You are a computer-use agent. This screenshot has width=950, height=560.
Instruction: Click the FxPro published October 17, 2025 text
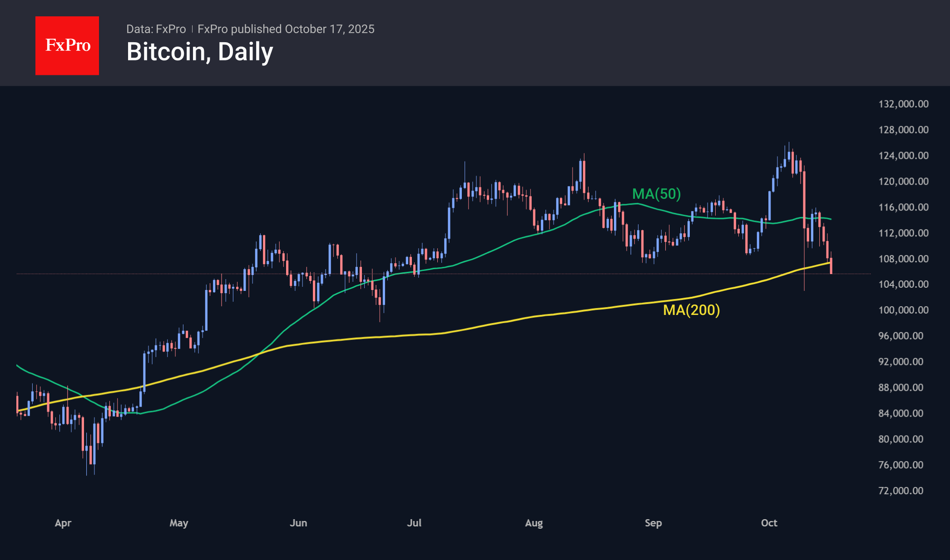[x=286, y=29]
